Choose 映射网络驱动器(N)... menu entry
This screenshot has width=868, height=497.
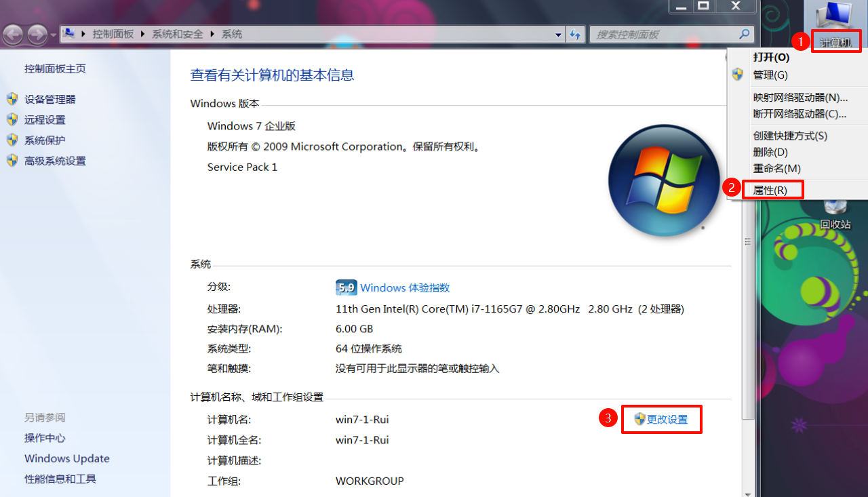tap(800, 97)
